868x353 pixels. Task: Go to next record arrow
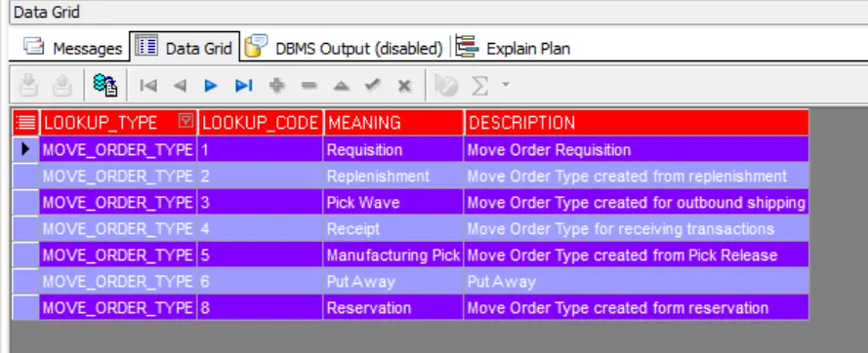[211, 86]
